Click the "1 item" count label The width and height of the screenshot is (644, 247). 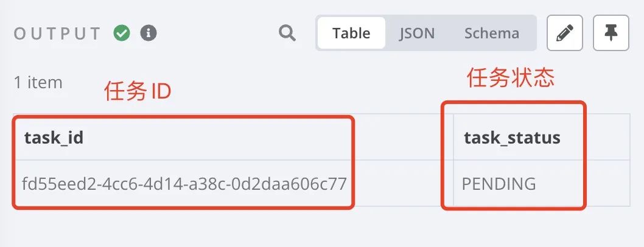click(x=38, y=83)
